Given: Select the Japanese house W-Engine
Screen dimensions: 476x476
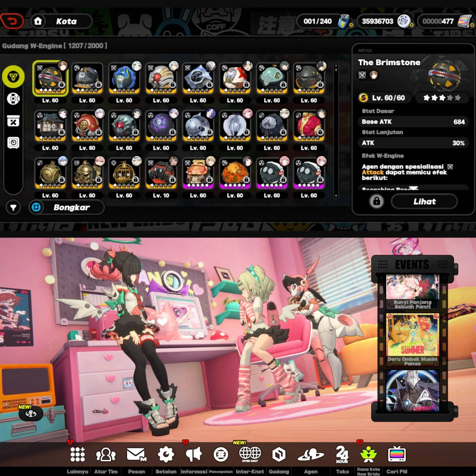Looking at the screenshot, I should click(50, 126).
